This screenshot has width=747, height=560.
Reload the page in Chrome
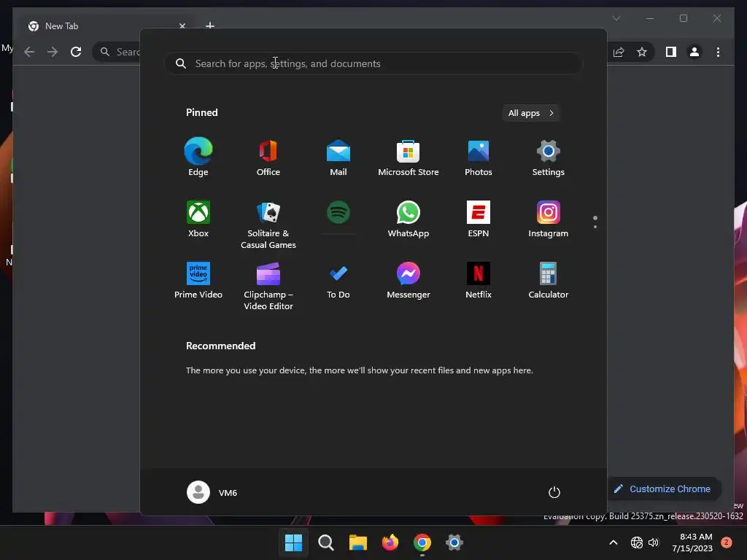click(76, 52)
